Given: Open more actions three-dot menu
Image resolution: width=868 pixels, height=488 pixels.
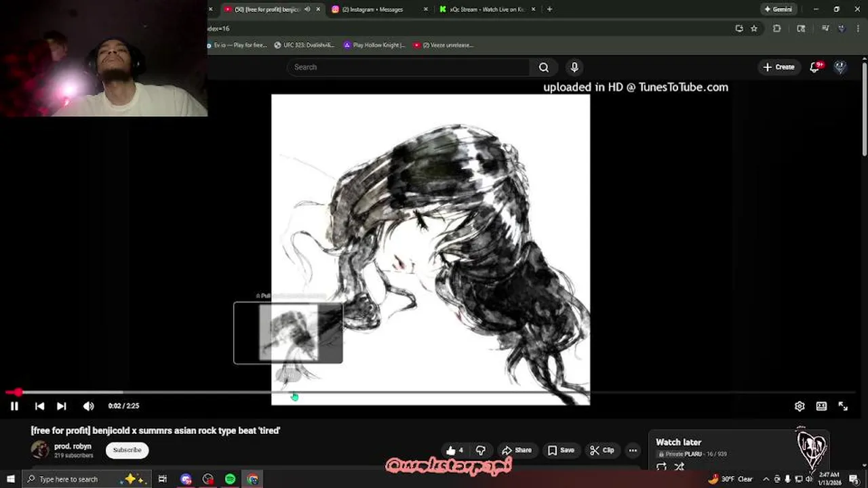Looking at the screenshot, I should click(633, 450).
